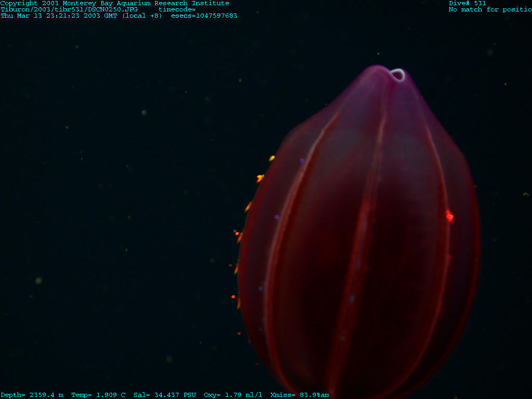Select the esecs=1047597683 value
Viewport: 532px width, 399px height.
click(x=204, y=16)
